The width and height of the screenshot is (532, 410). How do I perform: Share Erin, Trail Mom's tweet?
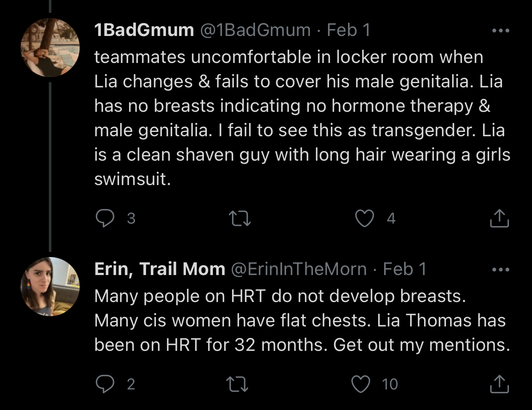click(499, 384)
